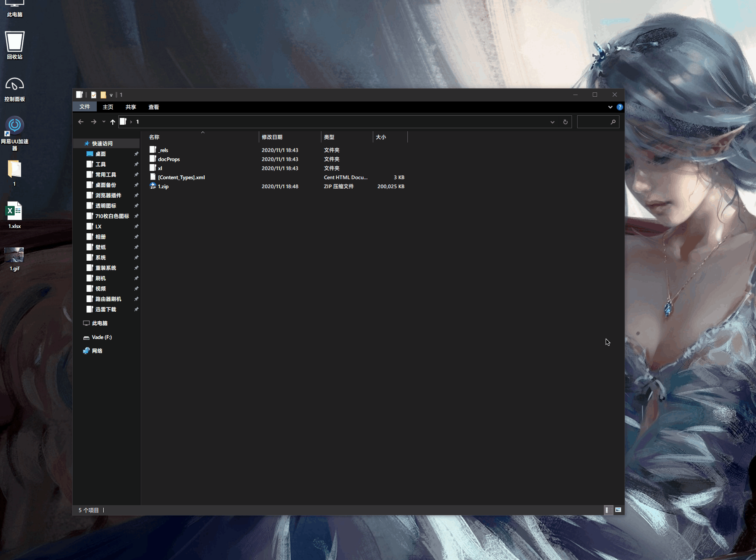Open 迅雷下载 in quick access

(x=105, y=309)
